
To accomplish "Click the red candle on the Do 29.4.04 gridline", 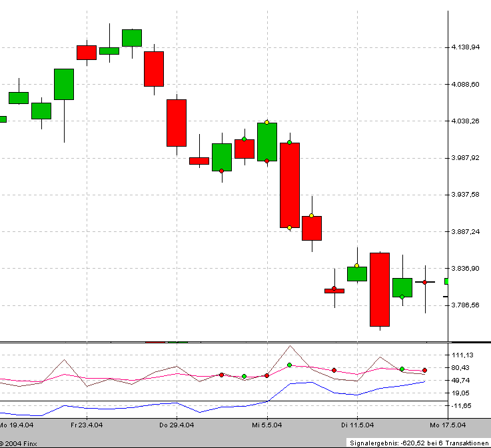I will coord(177,123).
